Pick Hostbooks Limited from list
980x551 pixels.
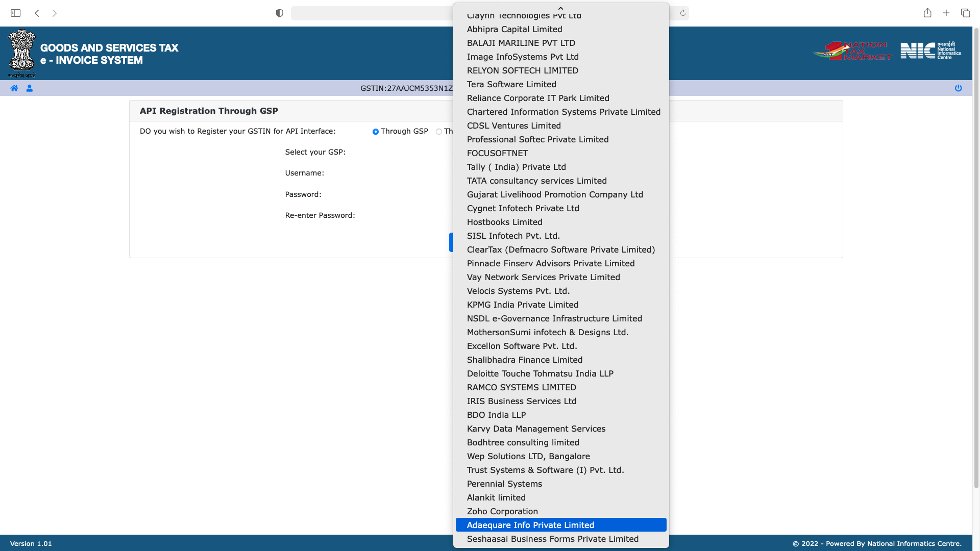[561, 222]
